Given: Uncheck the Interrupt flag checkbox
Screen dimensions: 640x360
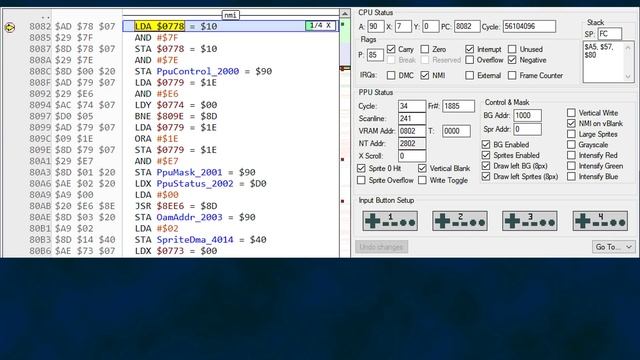Looking at the screenshot, I should point(469,49).
